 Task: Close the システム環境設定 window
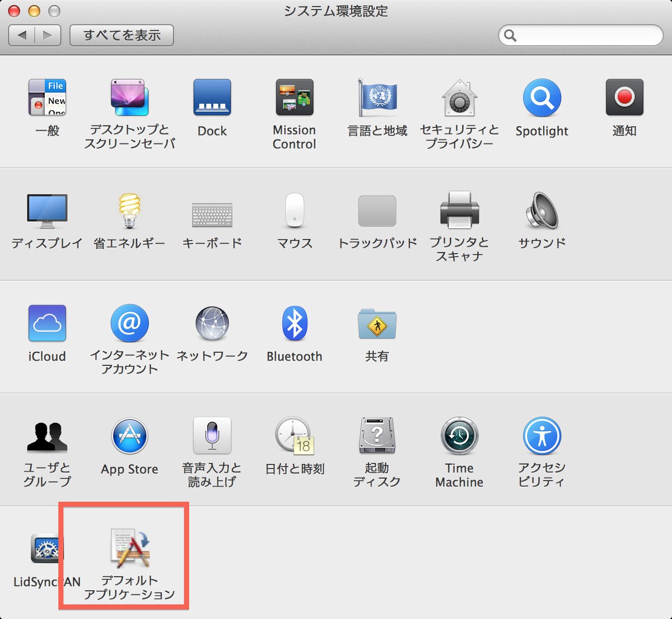(14, 11)
